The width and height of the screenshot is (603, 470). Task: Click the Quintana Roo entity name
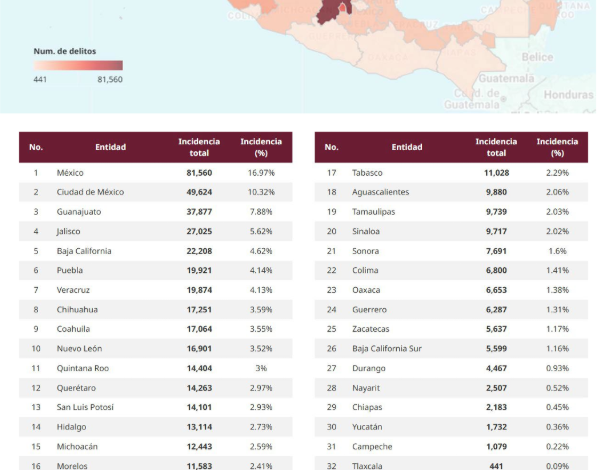83,368
